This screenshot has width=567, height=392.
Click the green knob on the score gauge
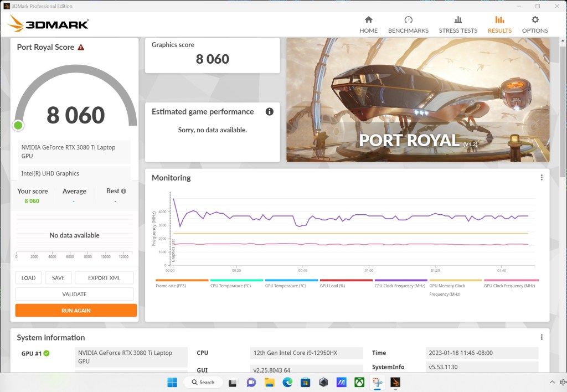17,125
